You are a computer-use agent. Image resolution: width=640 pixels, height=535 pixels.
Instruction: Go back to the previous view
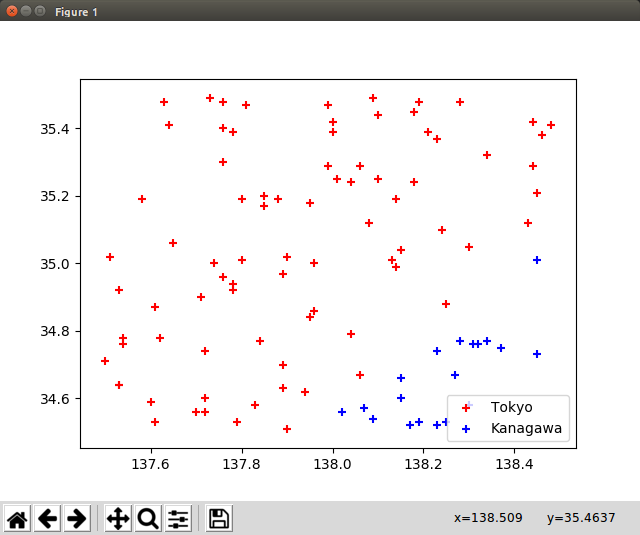click(x=47, y=519)
